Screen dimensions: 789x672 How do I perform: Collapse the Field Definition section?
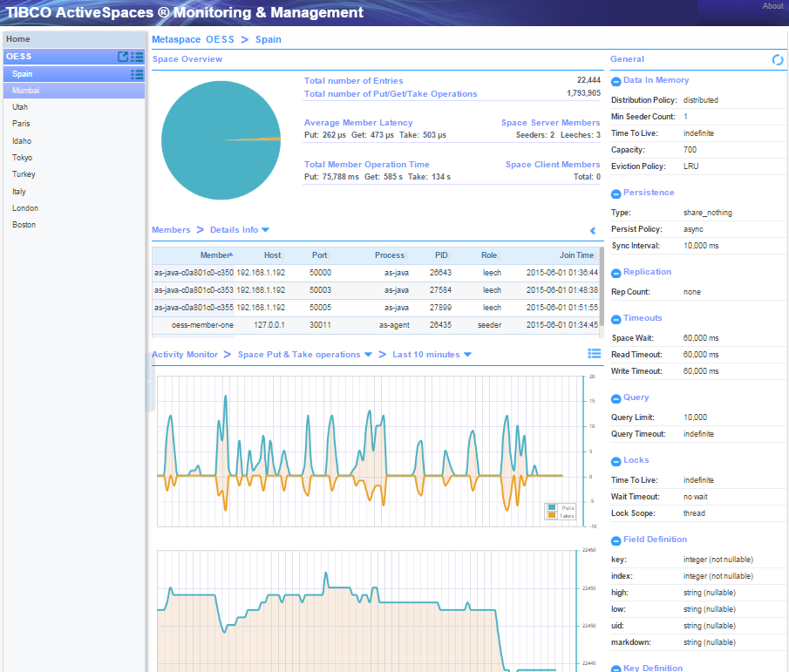pos(615,539)
